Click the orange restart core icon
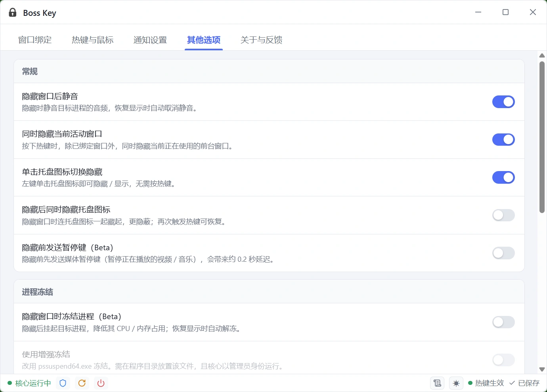The height and width of the screenshot is (392, 547). [x=82, y=383]
